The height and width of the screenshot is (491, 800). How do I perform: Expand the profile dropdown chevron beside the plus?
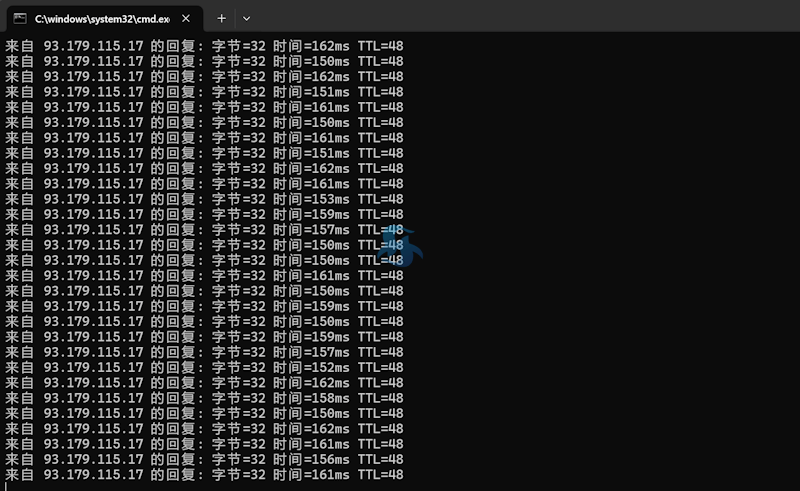click(x=246, y=19)
